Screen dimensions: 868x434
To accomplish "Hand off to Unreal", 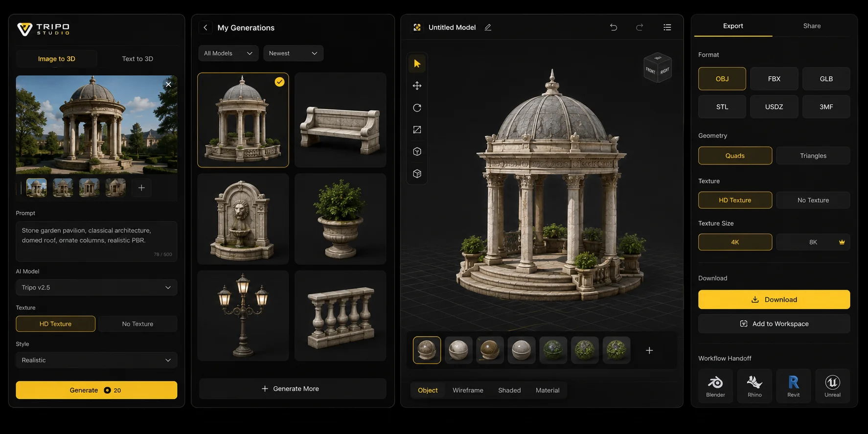I will coord(832,386).
